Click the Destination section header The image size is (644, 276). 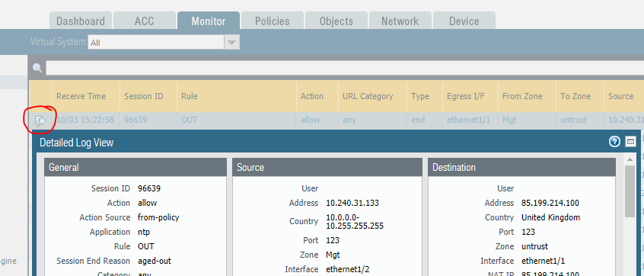point(522,168)
